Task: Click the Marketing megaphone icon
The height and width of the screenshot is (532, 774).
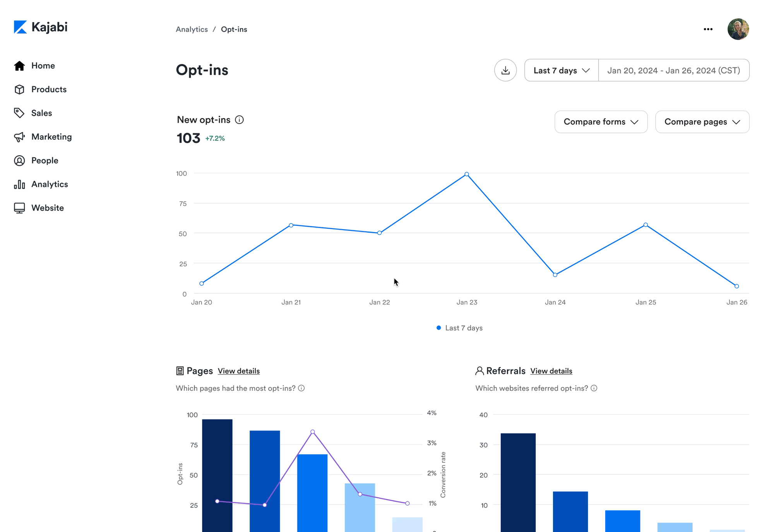Action: point(19,137)
